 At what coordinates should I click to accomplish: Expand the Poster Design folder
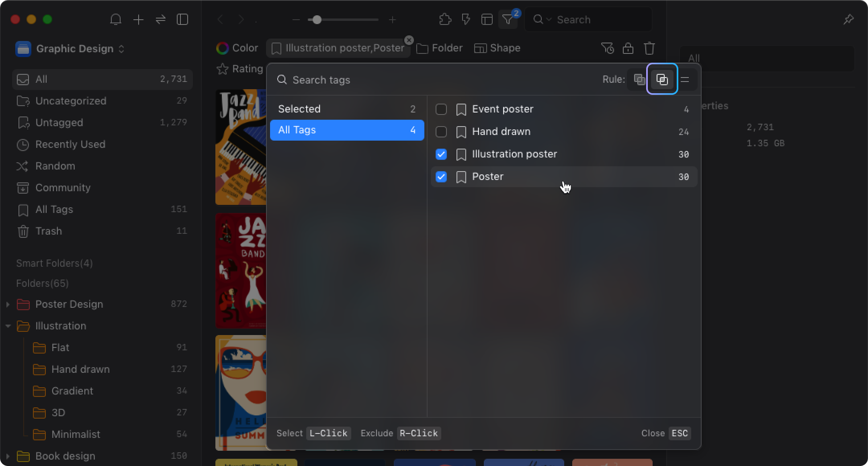(8, 304)
